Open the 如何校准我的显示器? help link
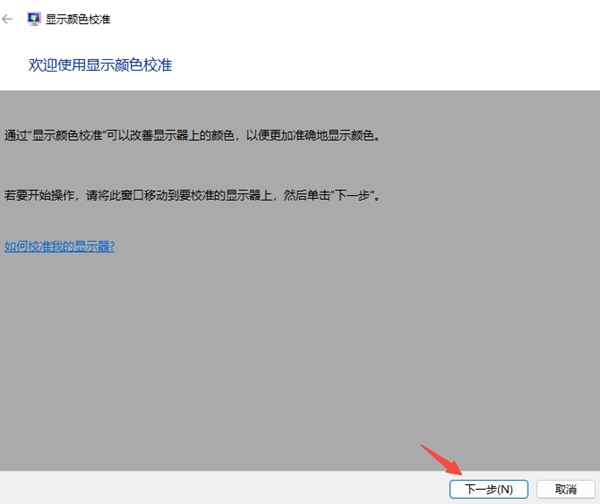This screenshot has width=600, height=504. [x=59, y=246]
